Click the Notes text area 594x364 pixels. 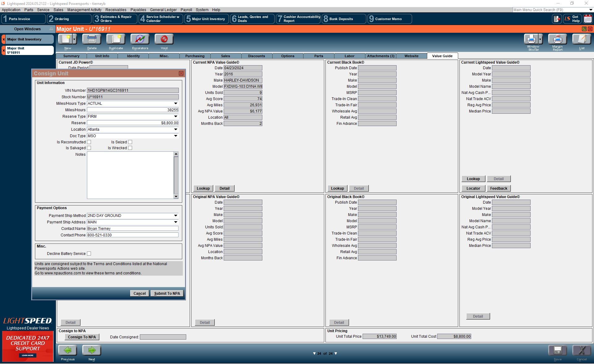(130, 175)
